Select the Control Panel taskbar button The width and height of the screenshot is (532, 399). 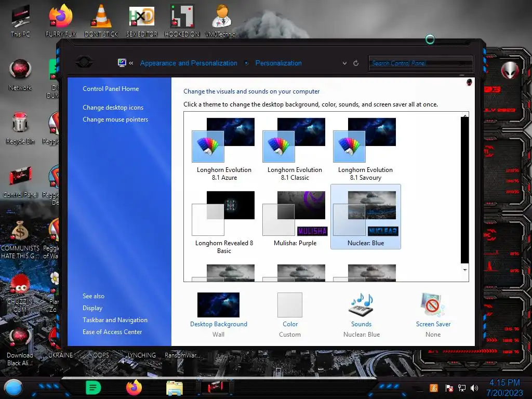(215, 387)
